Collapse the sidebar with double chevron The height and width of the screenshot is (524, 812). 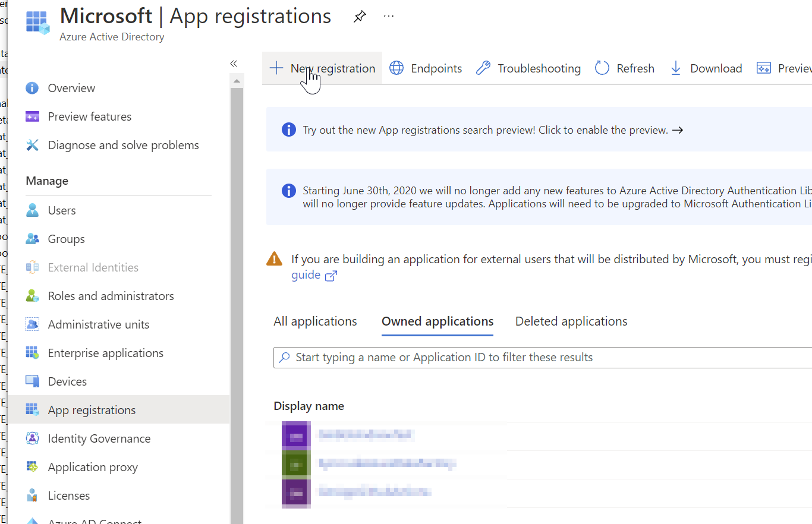234,64
